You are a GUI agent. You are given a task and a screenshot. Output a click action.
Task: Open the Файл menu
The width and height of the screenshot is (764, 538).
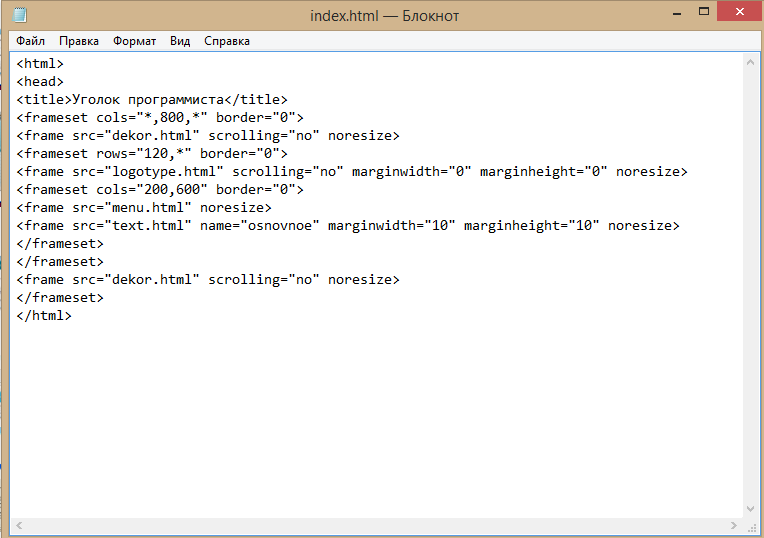[x=30, y=41]
